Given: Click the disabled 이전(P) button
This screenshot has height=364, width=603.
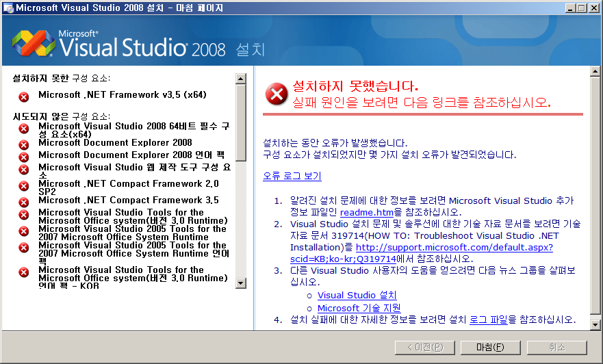Looking at the screenshot, I should click(425, 348).
